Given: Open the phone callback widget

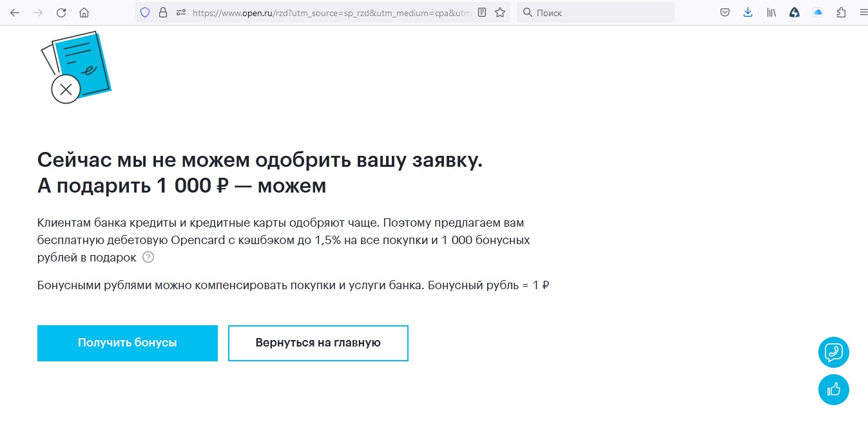Looking at the screenshot, I should point(833,352).
